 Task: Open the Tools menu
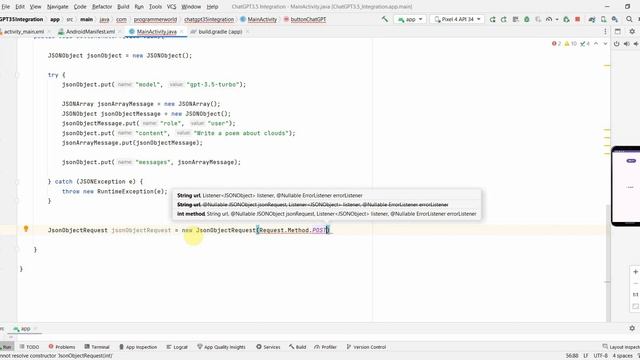tap(155, 7)
